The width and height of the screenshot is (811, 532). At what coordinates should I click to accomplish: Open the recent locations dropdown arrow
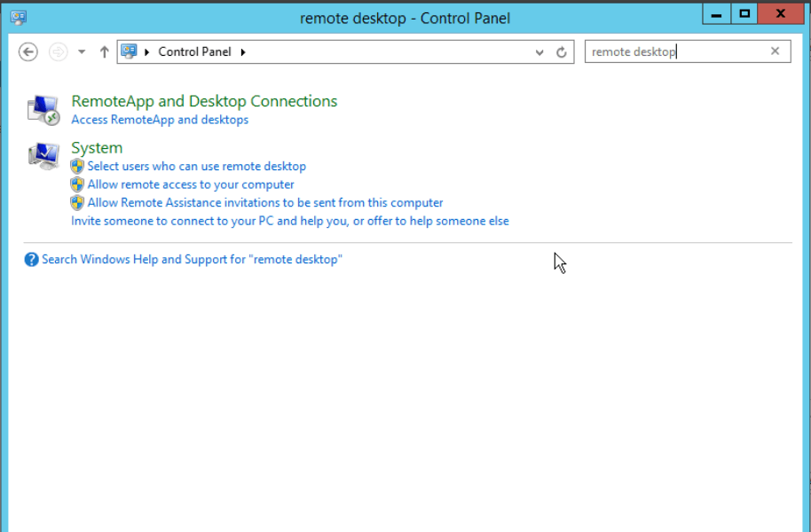[x=82, y=52]
